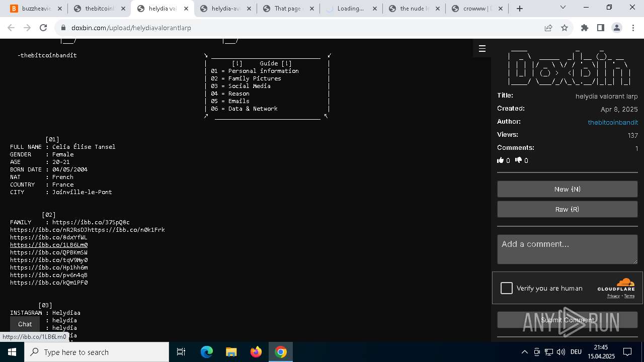Open Task View on the taskbar
Viewport: 644px width, 362px height.
pyautogui.click(x=181, y=352)
